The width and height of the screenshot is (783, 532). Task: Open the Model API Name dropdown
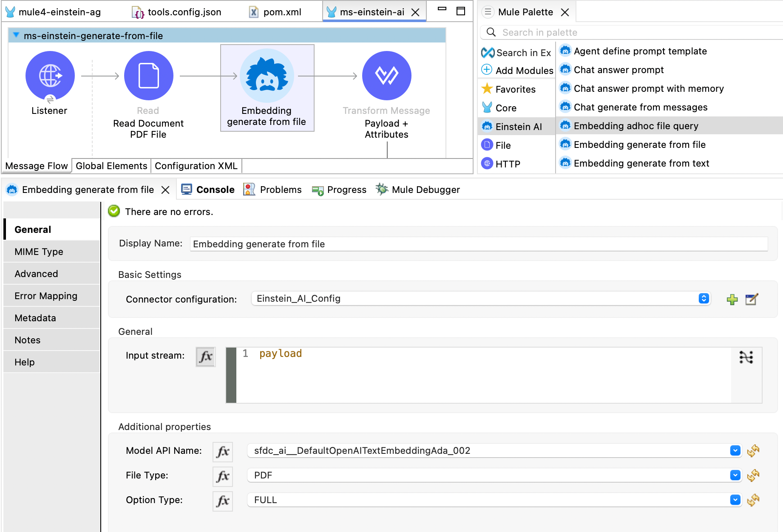coord(735,450)
